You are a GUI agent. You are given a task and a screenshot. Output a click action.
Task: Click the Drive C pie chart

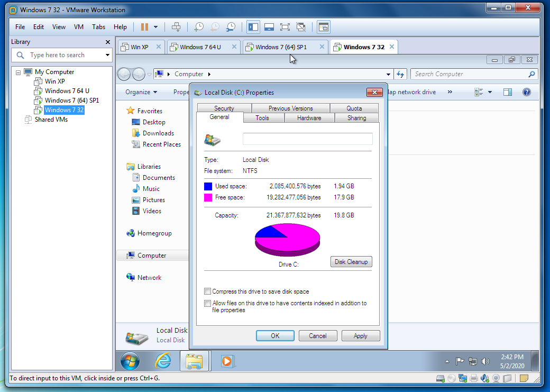[287, 240]
